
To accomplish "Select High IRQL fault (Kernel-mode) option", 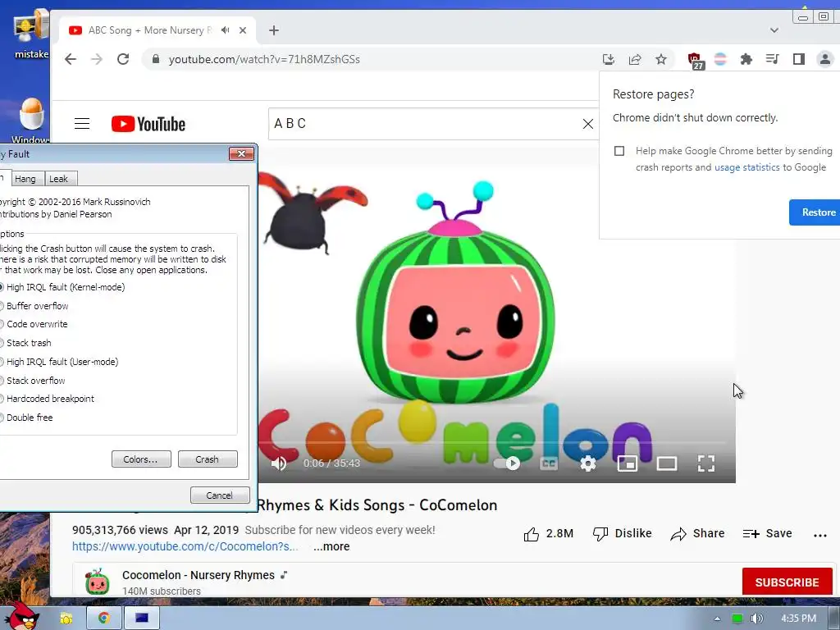I will pos(62,287).
